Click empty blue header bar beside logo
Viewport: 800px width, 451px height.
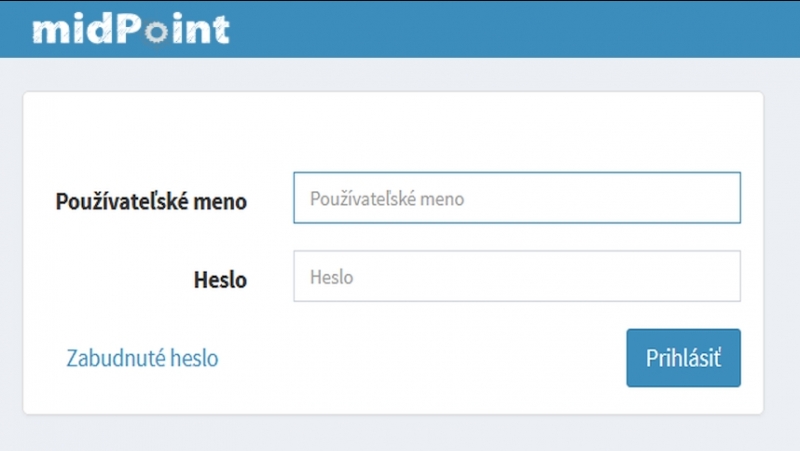510,30
